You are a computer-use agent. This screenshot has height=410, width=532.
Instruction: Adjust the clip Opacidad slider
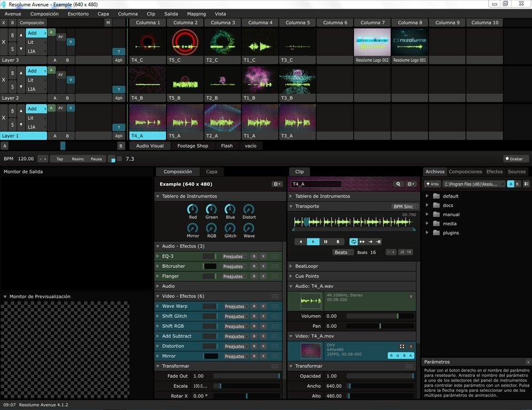(x=380, y=376)
